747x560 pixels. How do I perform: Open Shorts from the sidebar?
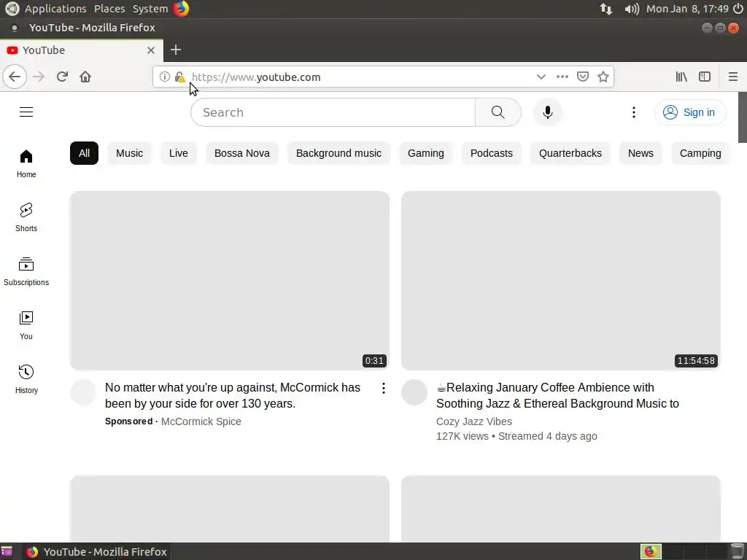[x=26, y=217]
